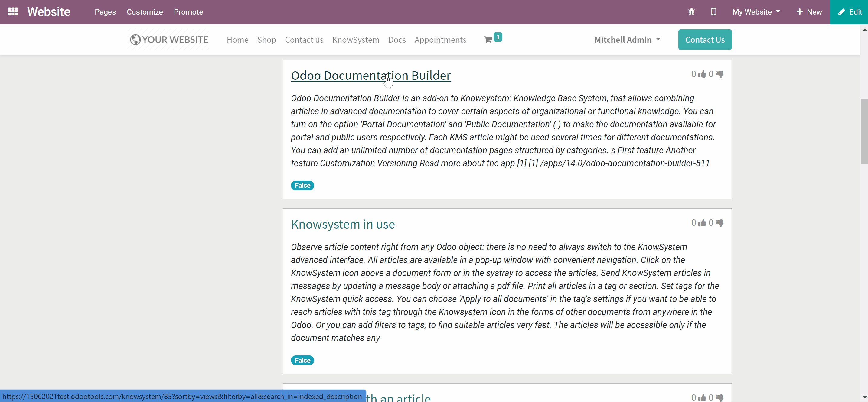Viewport: 868px width, 402px height.
Task: Open the Knowsystem in use article link
Action: [x=343, y=224]
